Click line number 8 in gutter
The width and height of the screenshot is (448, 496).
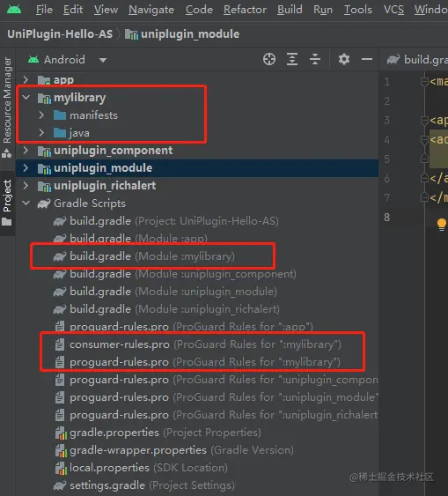(x=387, y=218)
